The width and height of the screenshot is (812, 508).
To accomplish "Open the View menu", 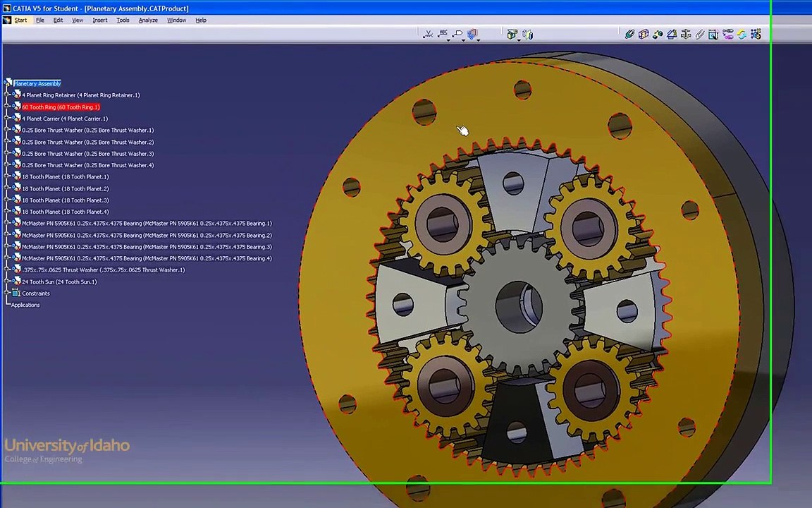I will click(77, 20).
